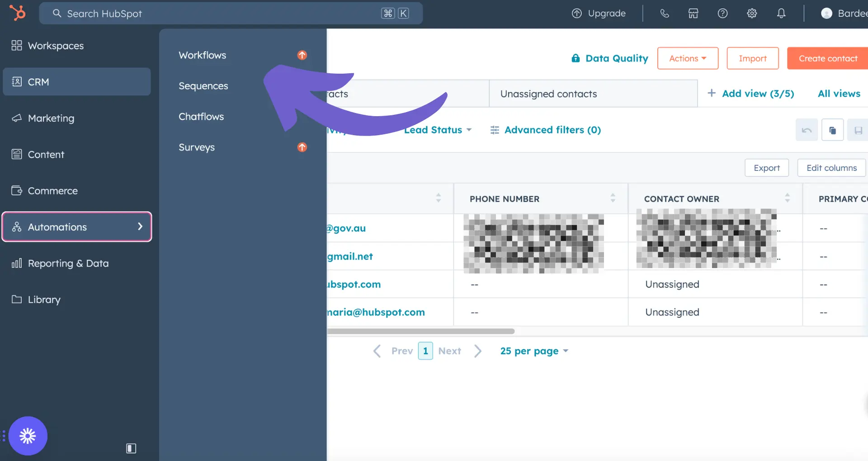Click the clone view copy icon

832,130
